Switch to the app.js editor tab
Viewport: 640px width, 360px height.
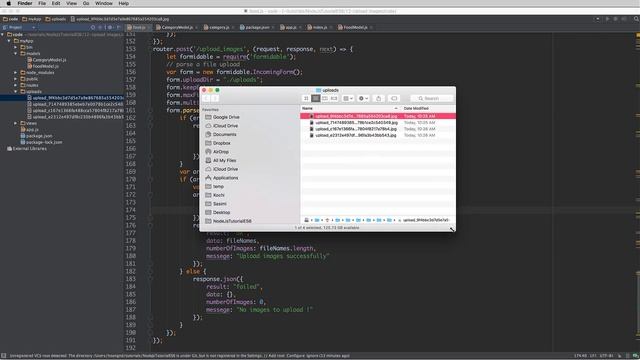291,27
